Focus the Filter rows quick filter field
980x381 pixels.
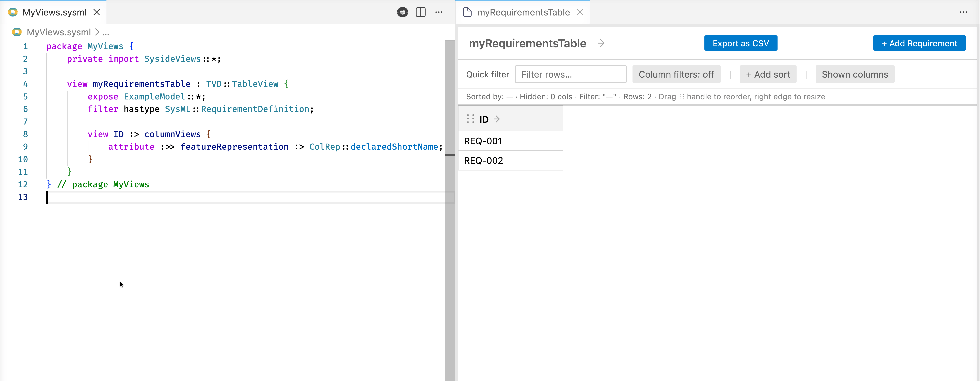571,74
